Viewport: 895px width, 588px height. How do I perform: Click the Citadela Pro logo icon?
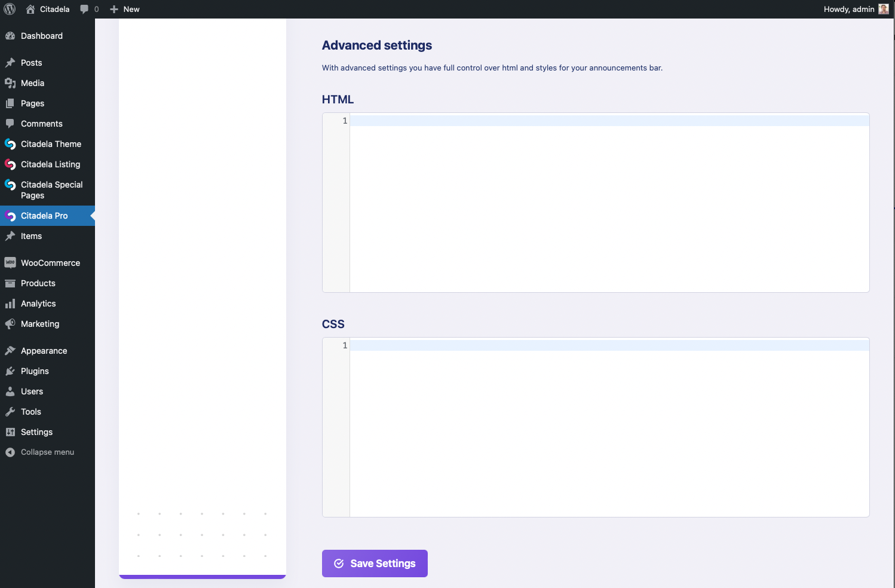click(x=10, y=216)
